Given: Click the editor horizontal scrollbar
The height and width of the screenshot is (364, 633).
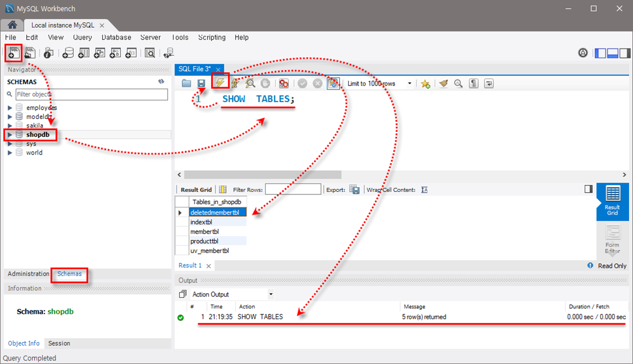Looking at the screenshot, I should coord(262,174).
